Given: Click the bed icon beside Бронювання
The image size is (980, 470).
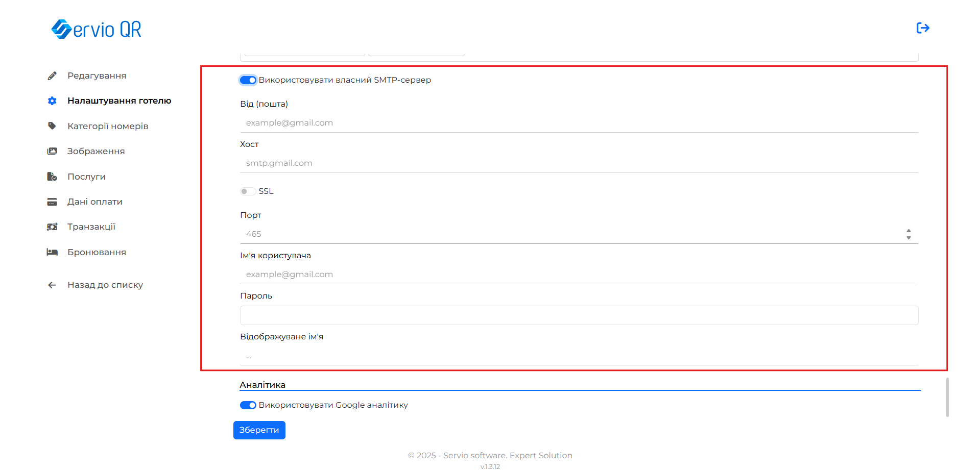Looking at the screenshot, I should point(52,252).
